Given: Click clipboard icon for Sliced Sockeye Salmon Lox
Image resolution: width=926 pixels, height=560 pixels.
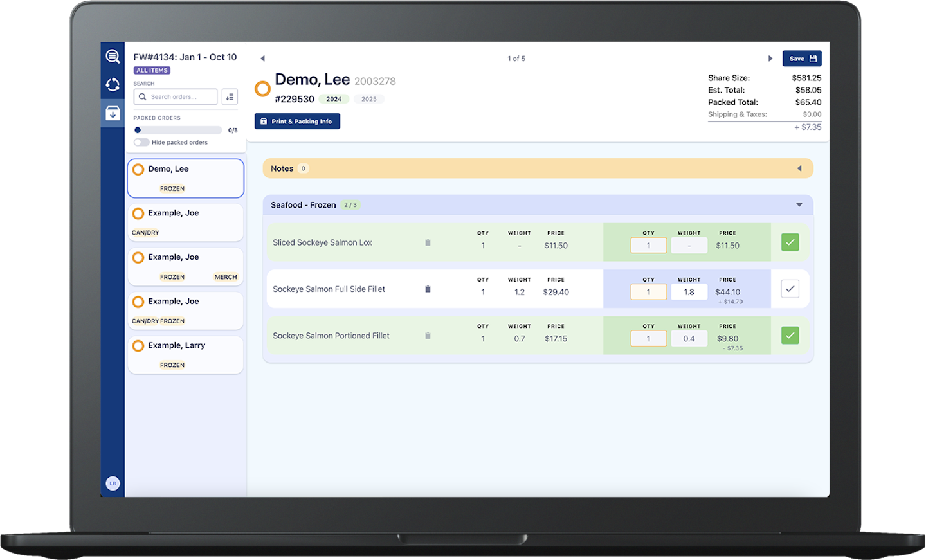Looking at the screenshot, I should (x=428, y=242).
